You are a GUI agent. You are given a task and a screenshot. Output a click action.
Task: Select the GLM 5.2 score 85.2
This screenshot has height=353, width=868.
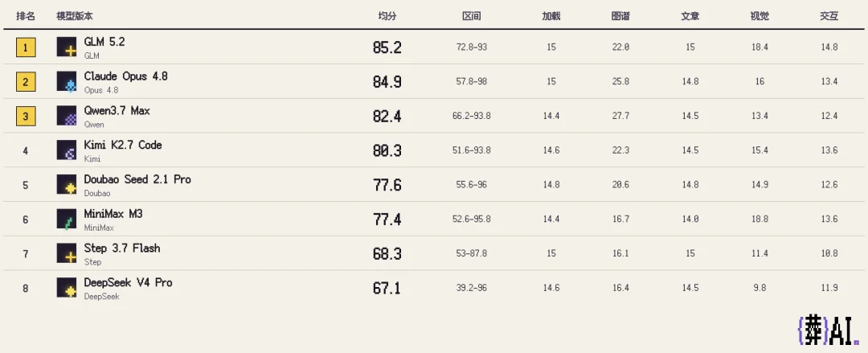coord(387,47)
